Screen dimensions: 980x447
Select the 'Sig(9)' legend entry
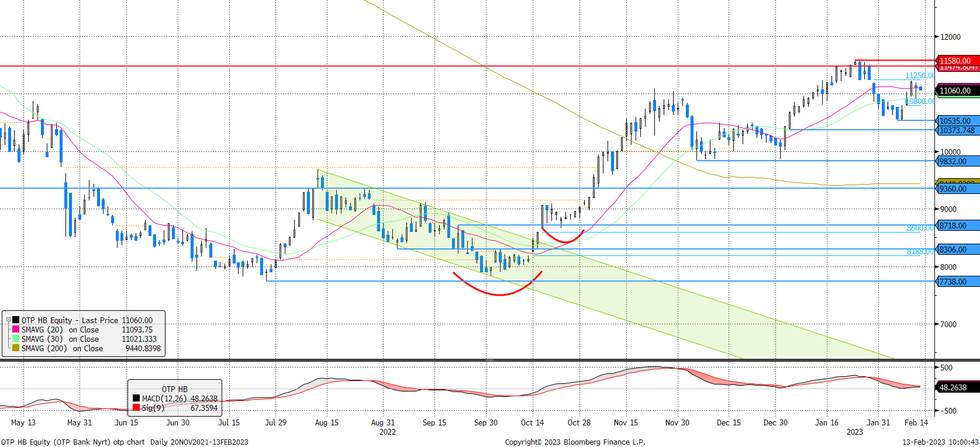(x=175, y=408)
